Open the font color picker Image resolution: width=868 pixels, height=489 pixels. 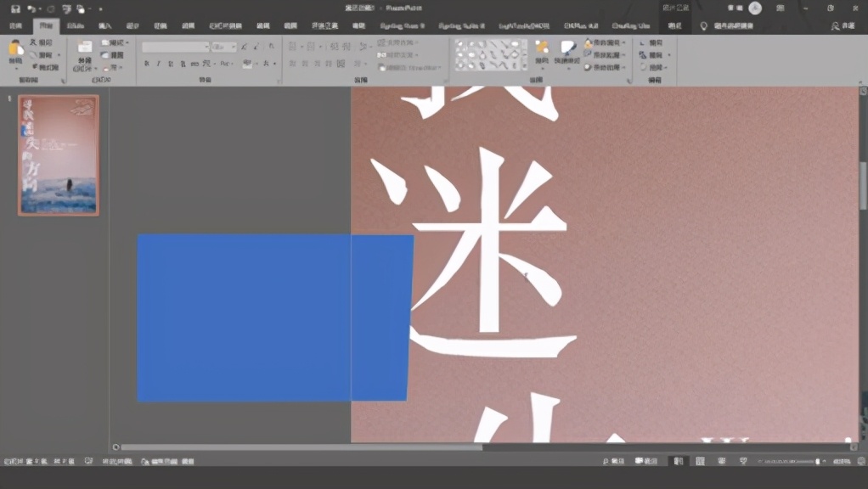pos(268,65)
